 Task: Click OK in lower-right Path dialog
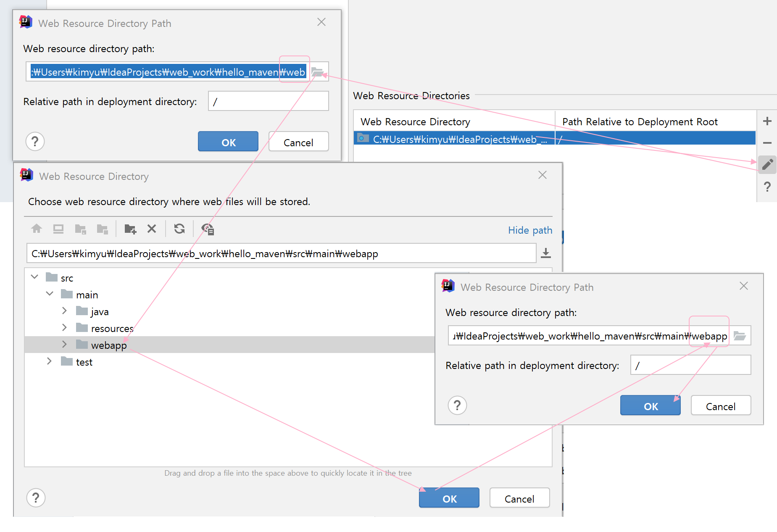click(651, 406)
